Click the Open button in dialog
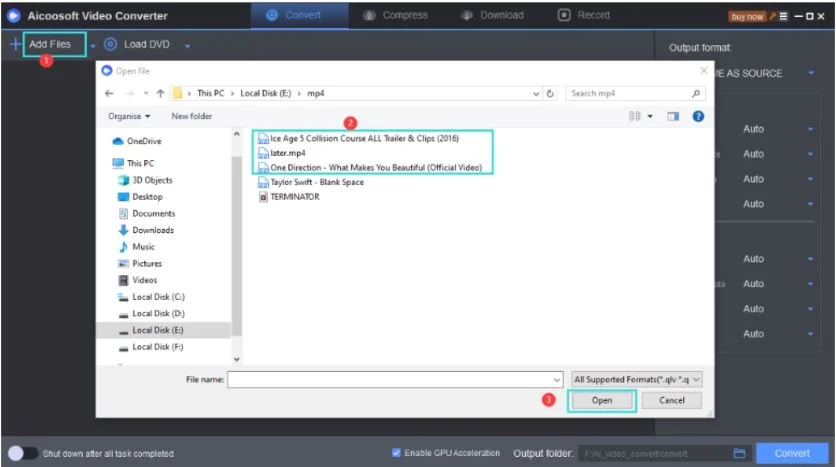Viewport: 836px width, 467px height. (x=601, y=400)
